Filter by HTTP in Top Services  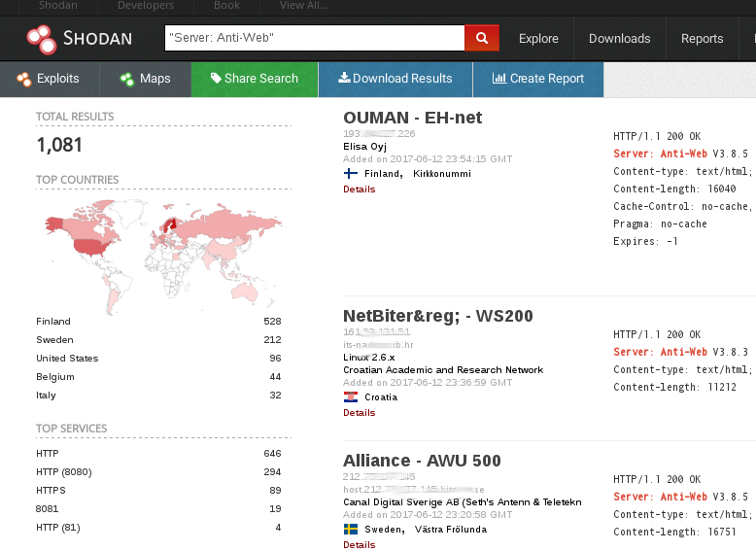click(x=48, y=454)
